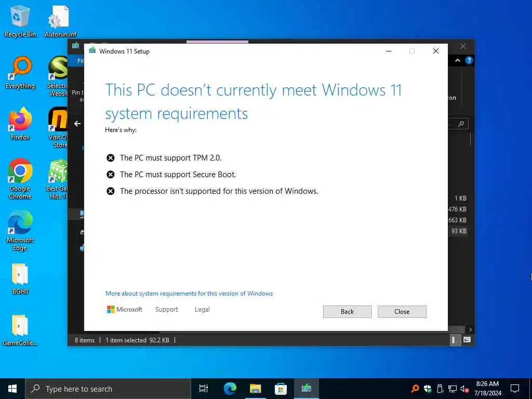Open Microsoft Store from the taskbar
532x399 pixels.
[x=281, y=389]
